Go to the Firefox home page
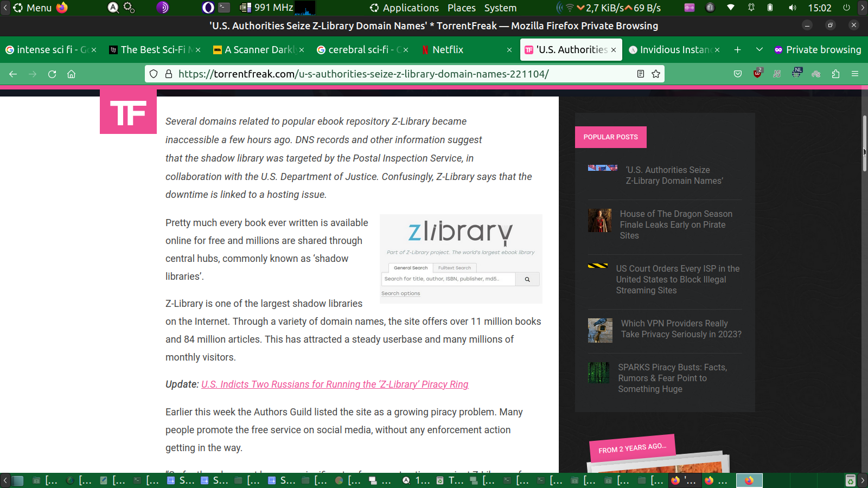 pos(71,74)
